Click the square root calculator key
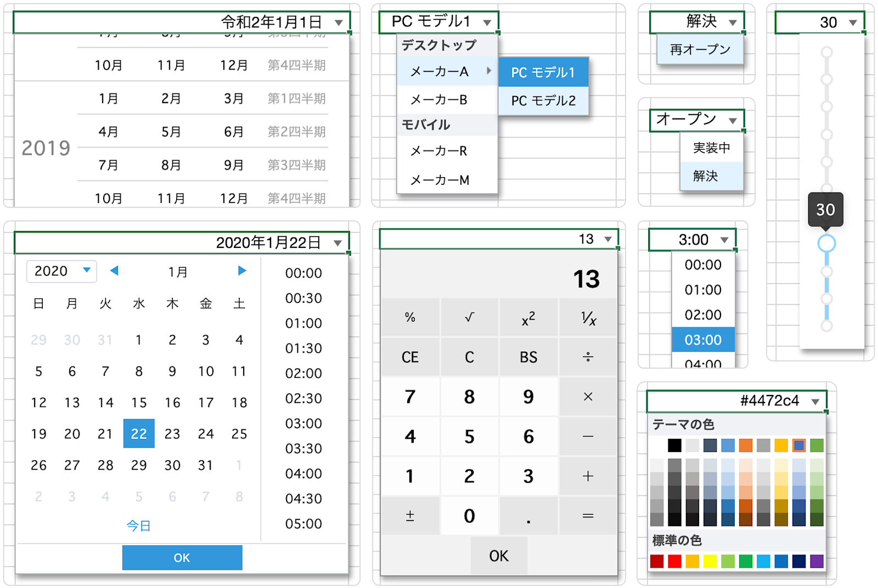878x588 pixels. pos(469,317)
